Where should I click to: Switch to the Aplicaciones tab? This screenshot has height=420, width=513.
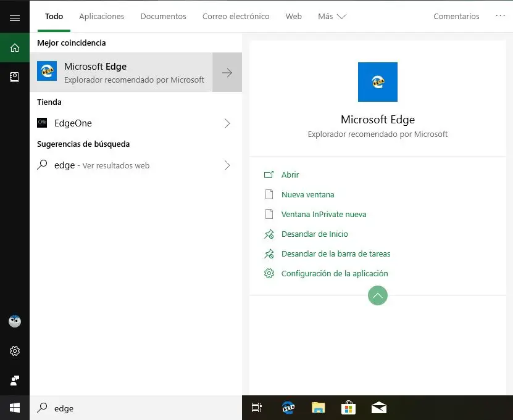point(101,16)
